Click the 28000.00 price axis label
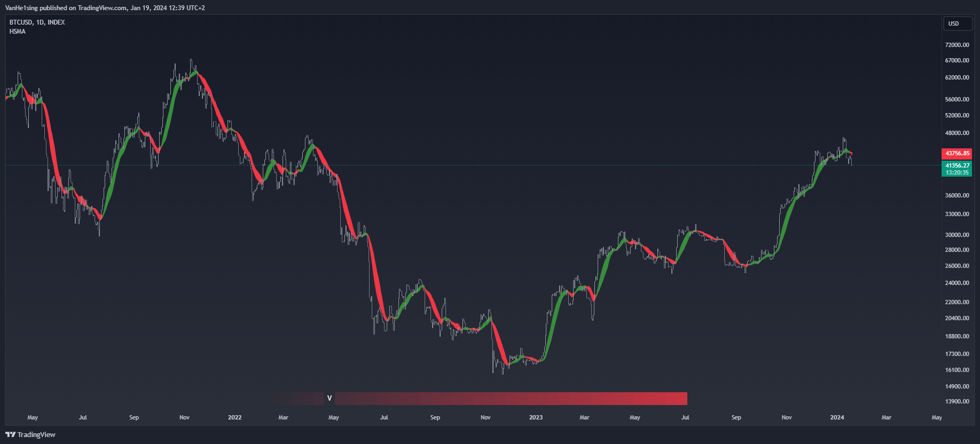The image size is (980, 444). tap(957, 250)
